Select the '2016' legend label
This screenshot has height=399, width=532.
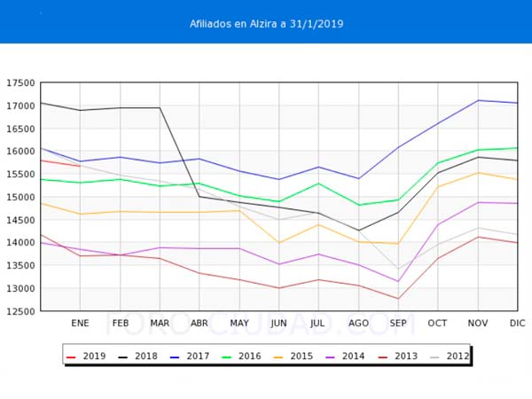click(250, 356)
